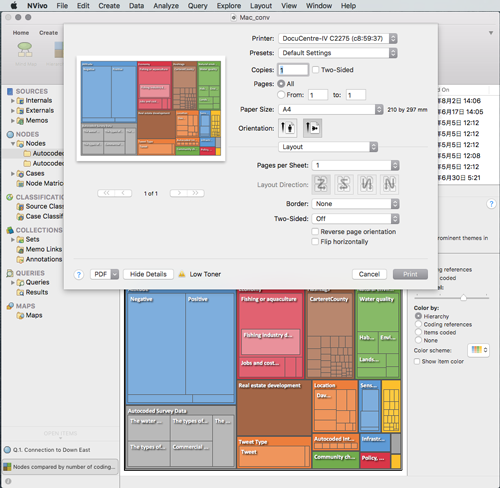Image resolution: width=500 pixels, height=488 pixels.
Task: Switch to the Create ribbon tab
Action: pyautogui.click(x=48, y=33)
